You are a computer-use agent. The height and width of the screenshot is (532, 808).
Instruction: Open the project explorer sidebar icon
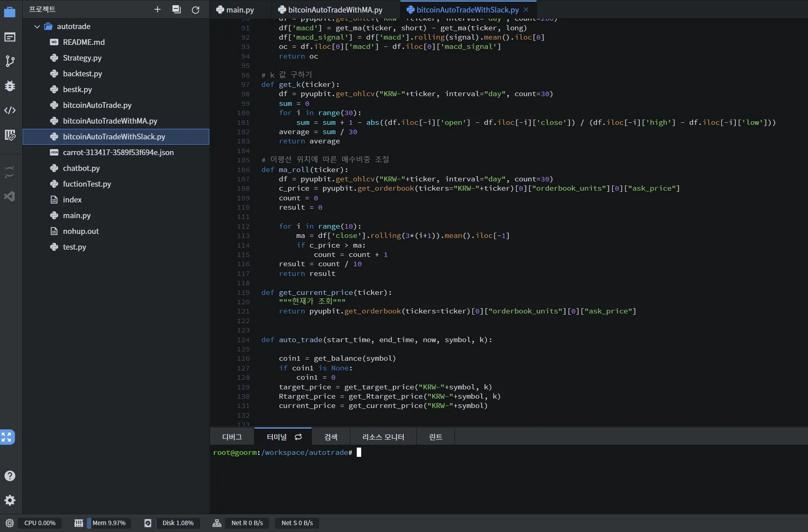point(10,12)
